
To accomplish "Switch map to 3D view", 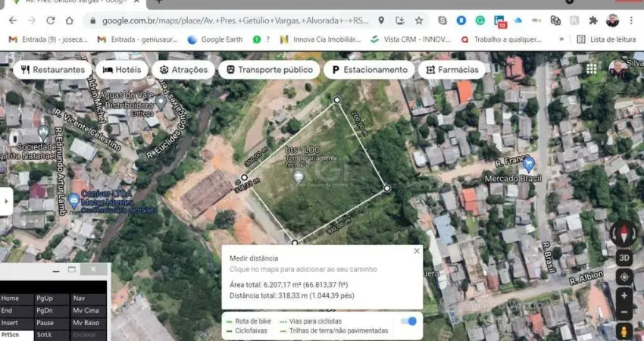I will pyautogui.click(x=624, y=258).
